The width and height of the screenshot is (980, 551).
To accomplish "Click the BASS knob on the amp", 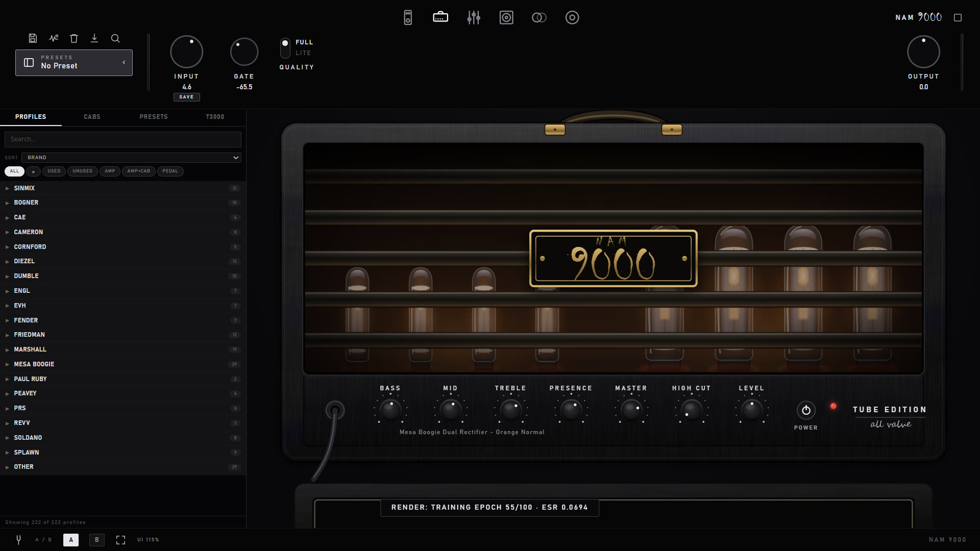I will click(390, 410).
